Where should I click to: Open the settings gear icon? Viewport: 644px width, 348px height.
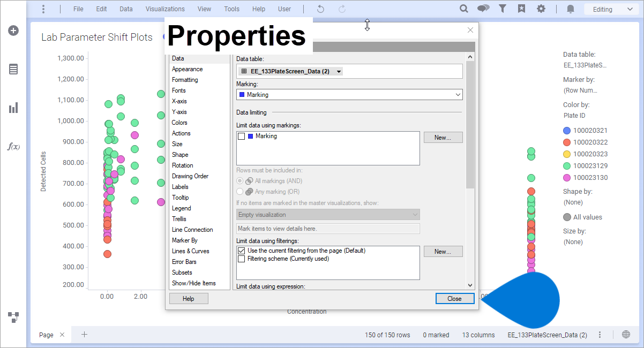(x=541, y=9)
